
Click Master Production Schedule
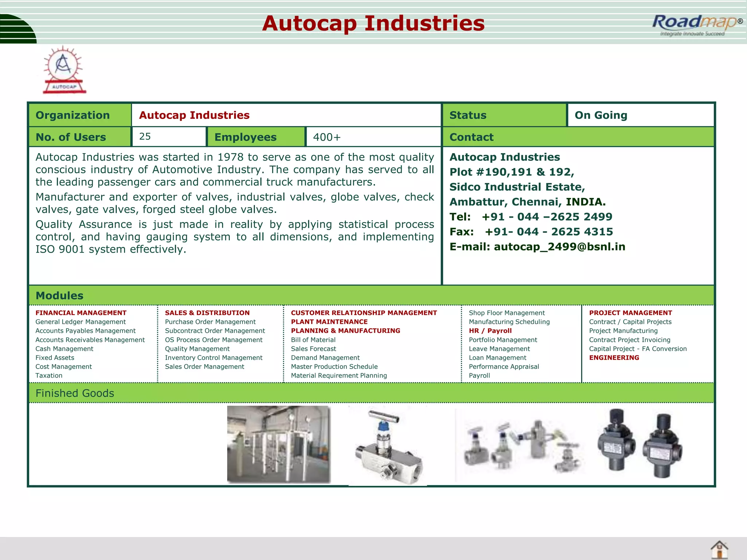pos(334,367)
